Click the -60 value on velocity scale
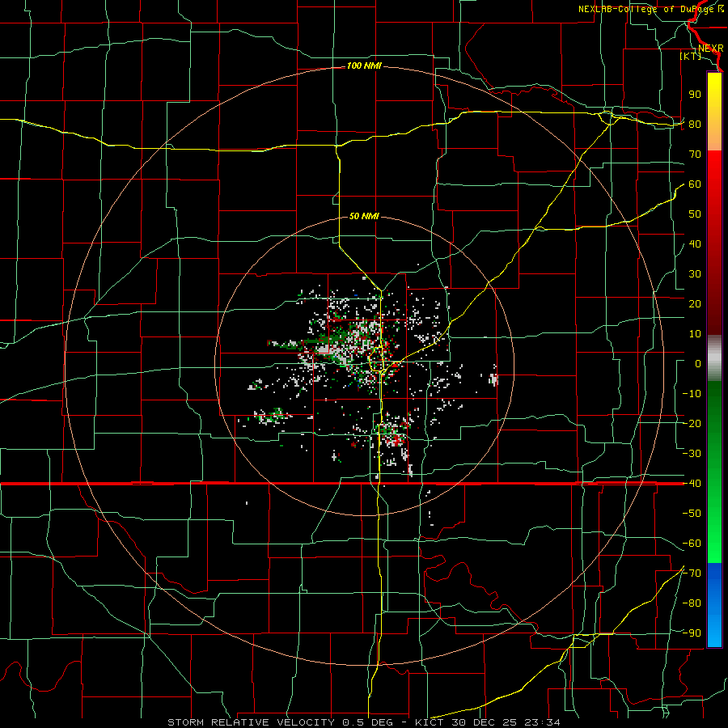The image size is (728, 728). click(692, 544)
